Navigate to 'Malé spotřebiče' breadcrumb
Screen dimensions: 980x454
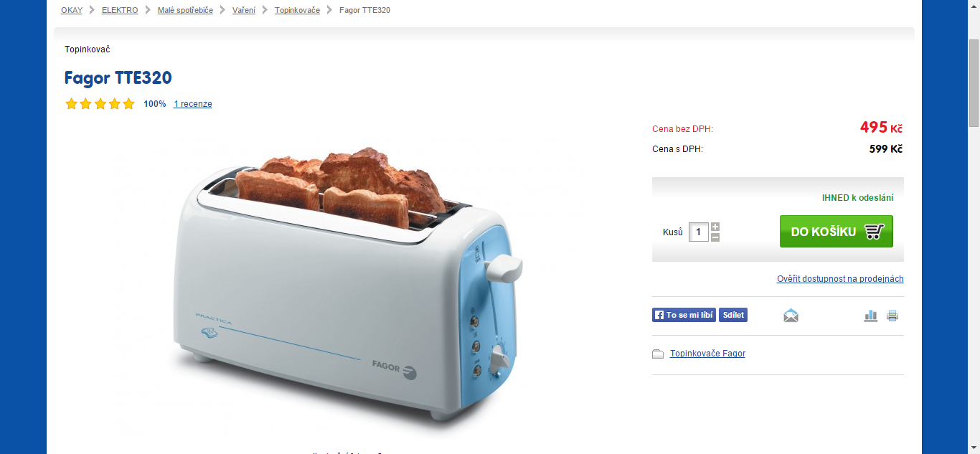coord(185,10)
